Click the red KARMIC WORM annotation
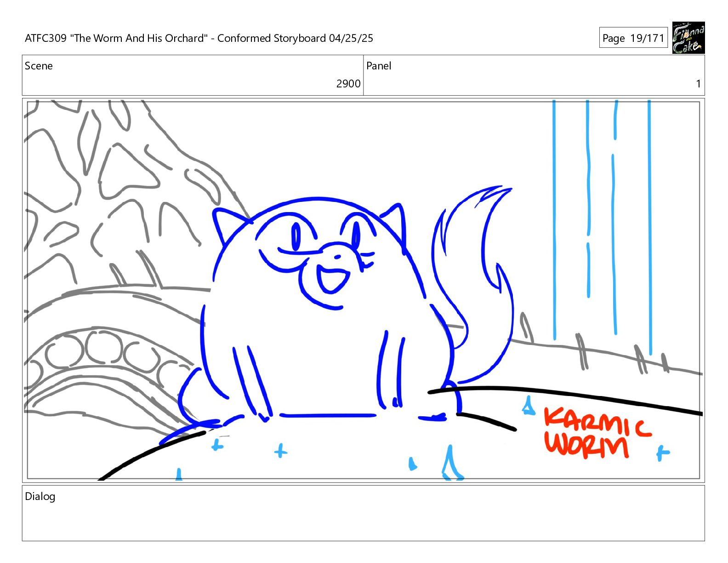Image resolution: width=728 pixels, height=563 pixels. (x=597, y=432)
